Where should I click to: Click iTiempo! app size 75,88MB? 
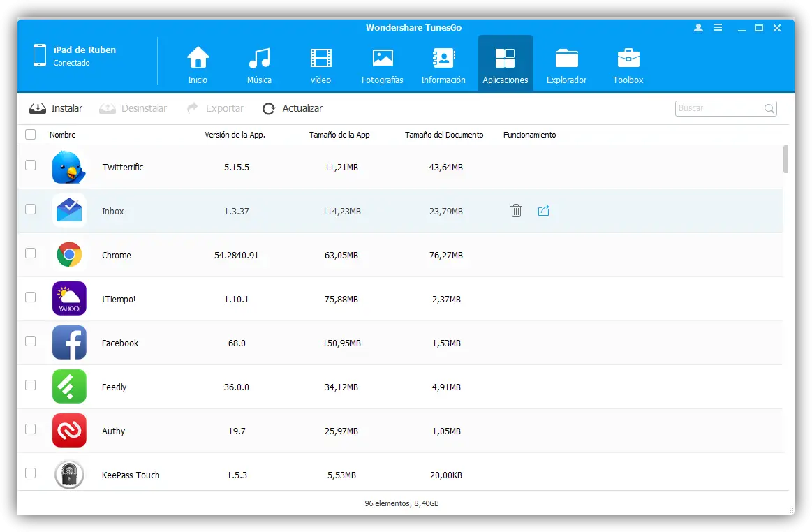click(x=341, y=300)
